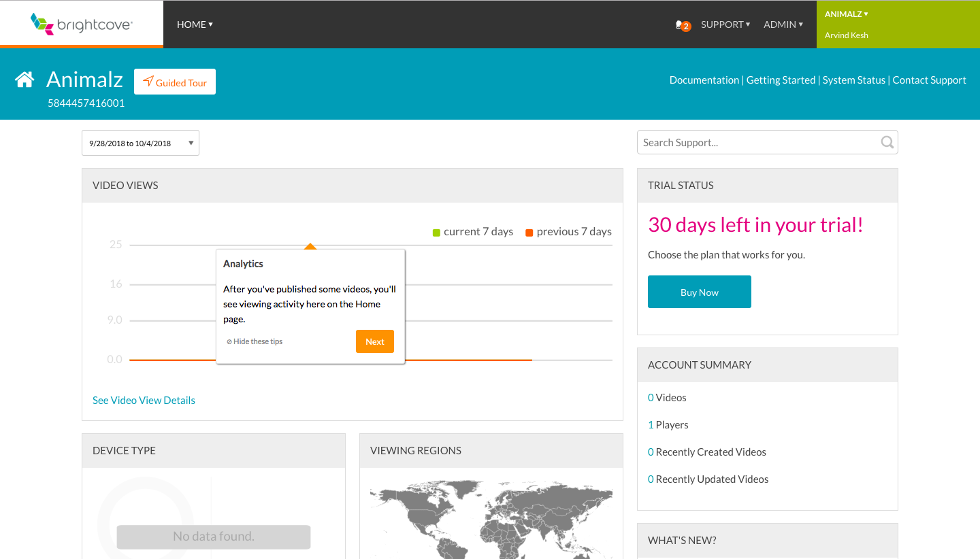Click the WHAT'S NEW? panel header
The width and height of the screenshot is (980, 559).
coord(768,541)
